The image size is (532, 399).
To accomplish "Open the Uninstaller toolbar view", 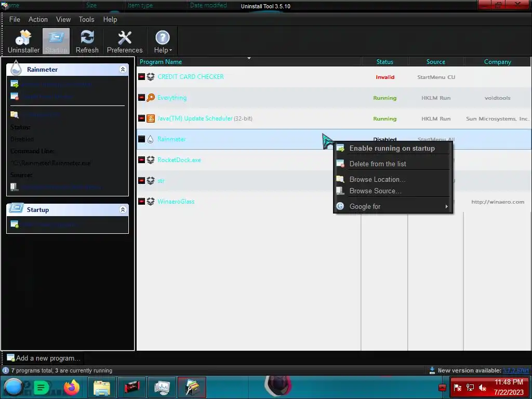I will [23, 42].
